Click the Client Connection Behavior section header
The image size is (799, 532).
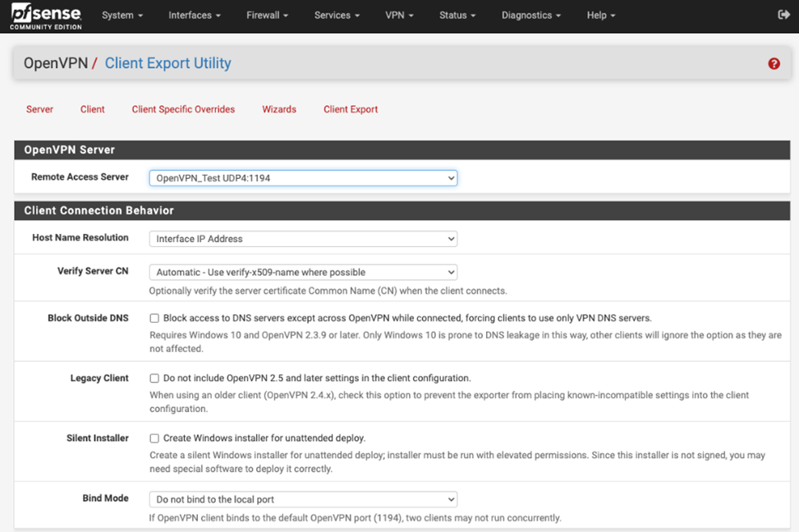point(402,210)
